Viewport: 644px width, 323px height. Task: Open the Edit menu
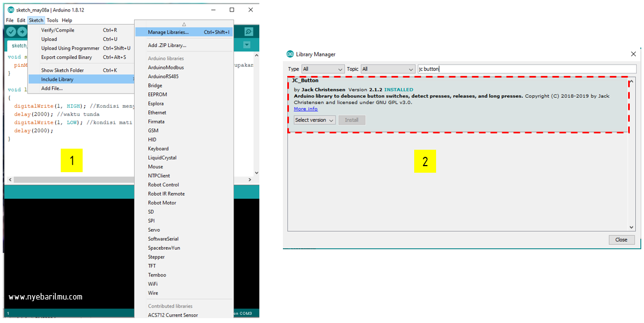point(21,20)
